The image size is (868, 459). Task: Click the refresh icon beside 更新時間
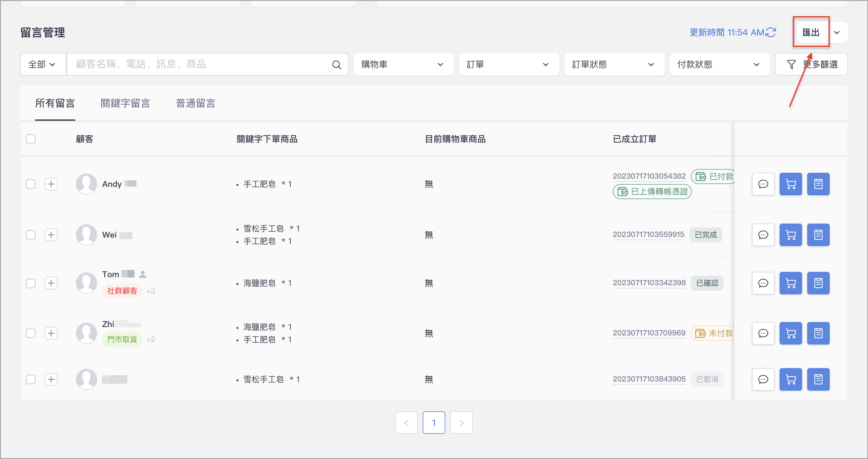pyautogui.click(x=770, y=32)
